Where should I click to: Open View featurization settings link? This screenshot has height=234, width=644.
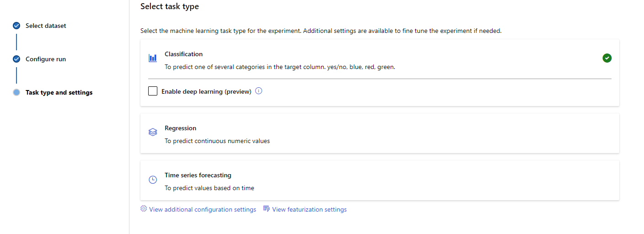pyautogui.click(x=309, y=209)
